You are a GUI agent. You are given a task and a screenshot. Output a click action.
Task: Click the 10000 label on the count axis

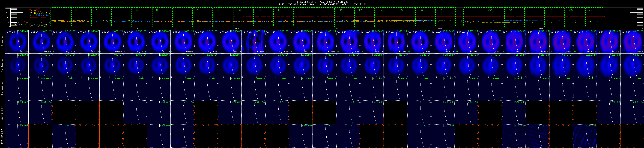(8, 8)
